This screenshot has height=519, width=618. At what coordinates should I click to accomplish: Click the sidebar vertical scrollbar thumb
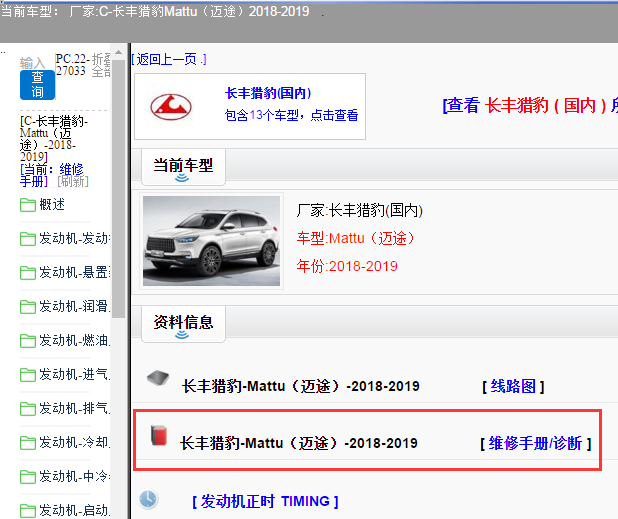(118, 188)
